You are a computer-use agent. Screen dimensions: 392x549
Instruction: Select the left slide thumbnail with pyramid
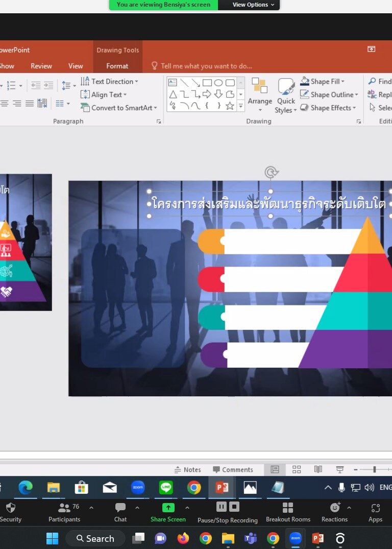[26, 242]
